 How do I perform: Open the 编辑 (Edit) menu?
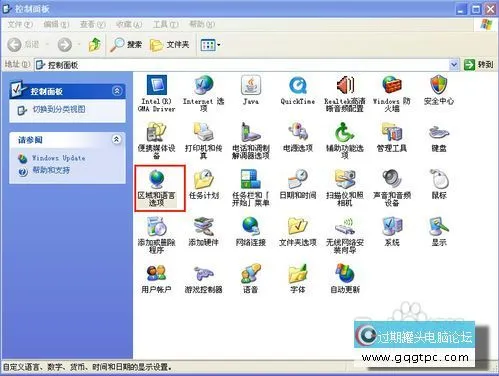pos(56,24)
